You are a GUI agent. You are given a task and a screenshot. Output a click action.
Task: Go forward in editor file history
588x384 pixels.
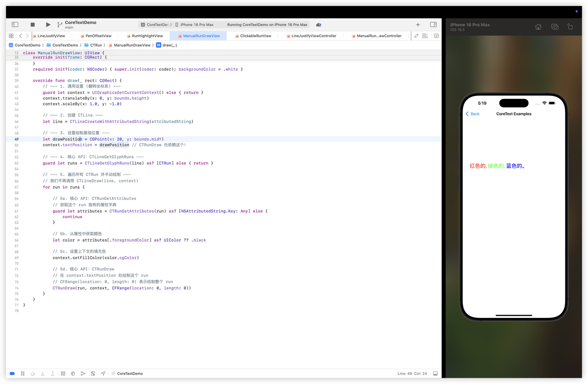pos(27,36)
